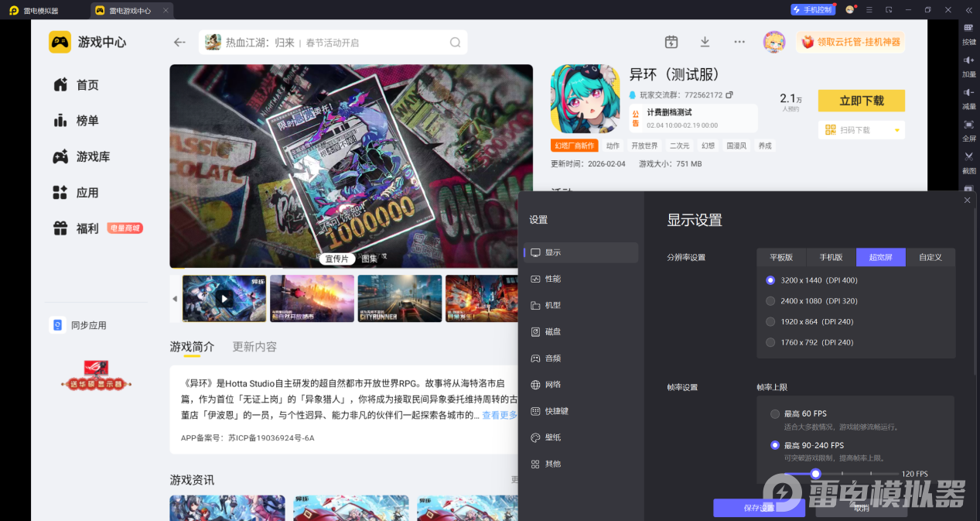Copy the player group number 772562172
The image size is (980, 521).
(x=729, y=95)
